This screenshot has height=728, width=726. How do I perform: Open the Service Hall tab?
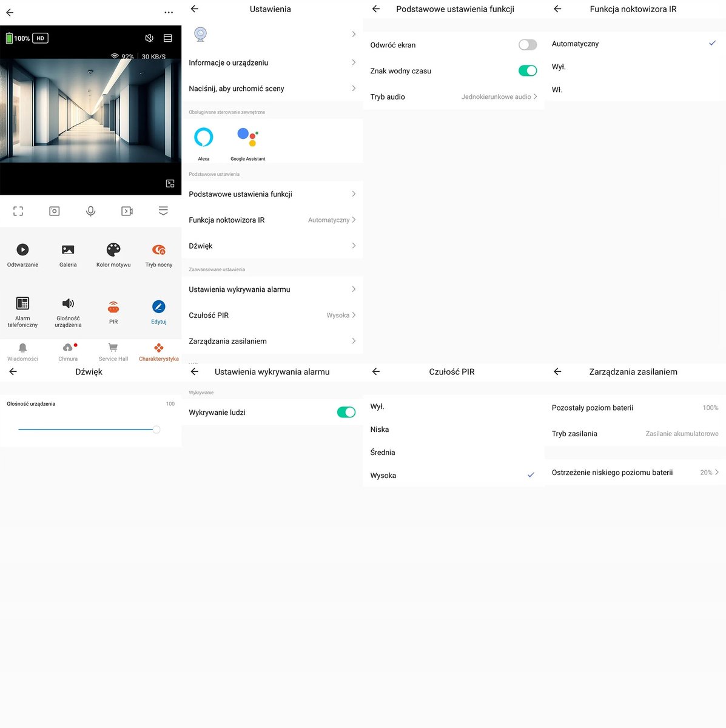click(x=113, y=351)
